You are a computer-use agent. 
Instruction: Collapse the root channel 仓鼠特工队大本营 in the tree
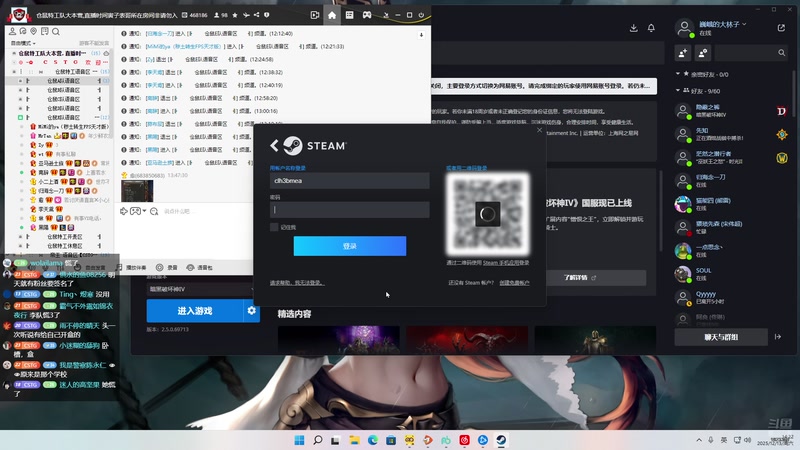click(x=14, y=53)
